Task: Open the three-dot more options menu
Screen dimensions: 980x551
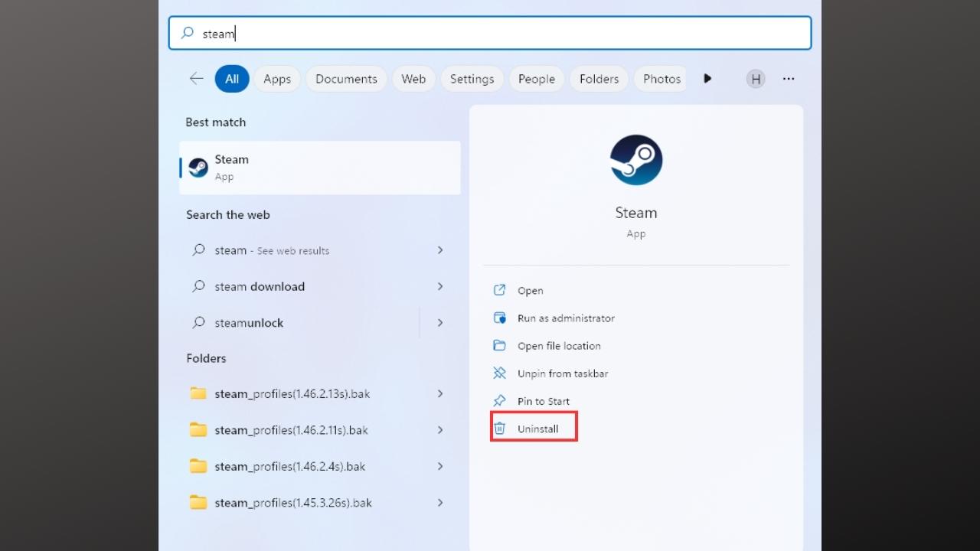Action: [x=789, y=79]
